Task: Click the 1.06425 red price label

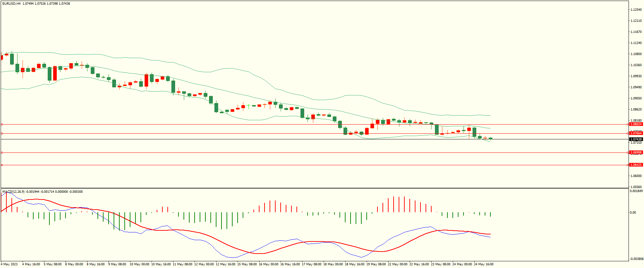Action: point(636,165)
